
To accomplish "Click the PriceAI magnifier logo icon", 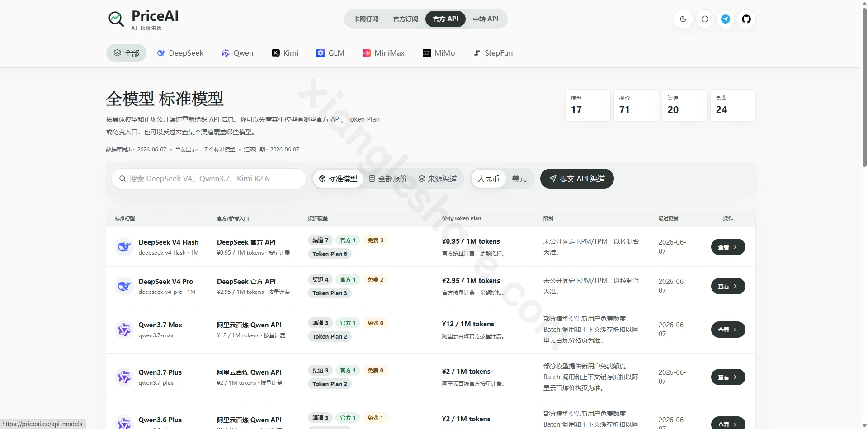I will pyautogui.click(x=116, y=19).
